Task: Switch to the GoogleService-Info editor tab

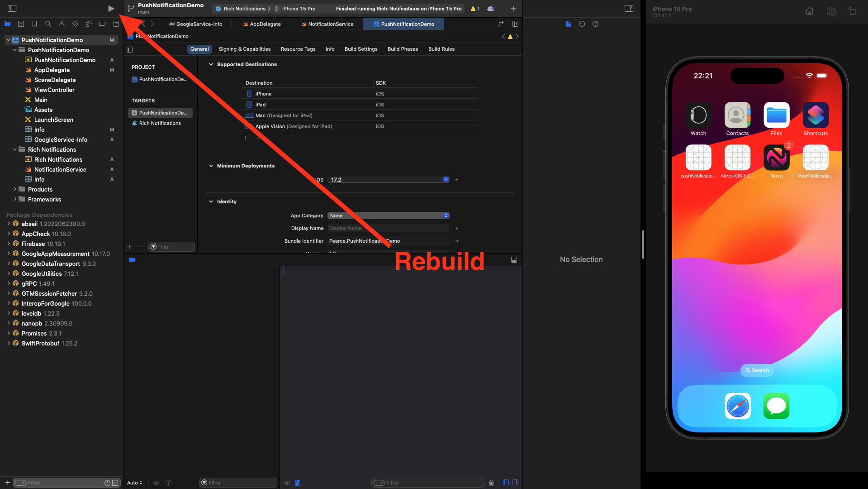Action: [x=195, y=24]
